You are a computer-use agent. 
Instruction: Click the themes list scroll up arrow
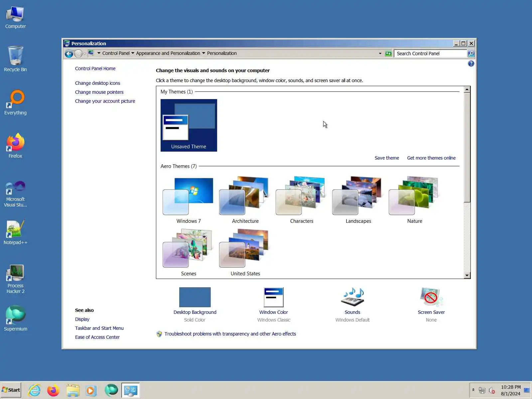point(467,89)
